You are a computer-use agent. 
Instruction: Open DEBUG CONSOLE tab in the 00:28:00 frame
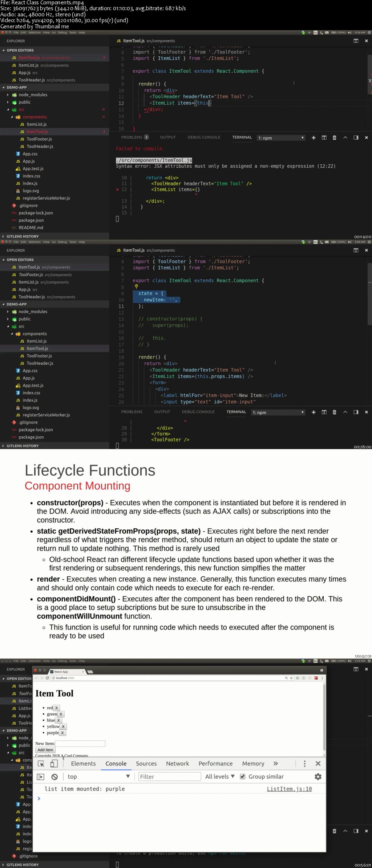coord(198,412)
